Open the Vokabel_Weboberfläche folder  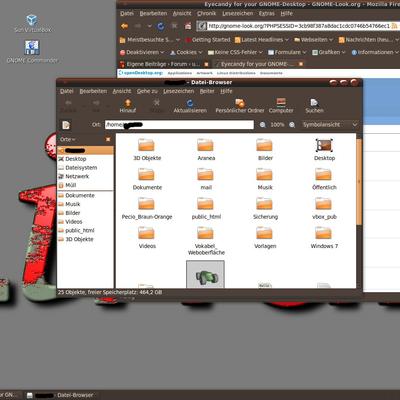(x=206, y=241)
